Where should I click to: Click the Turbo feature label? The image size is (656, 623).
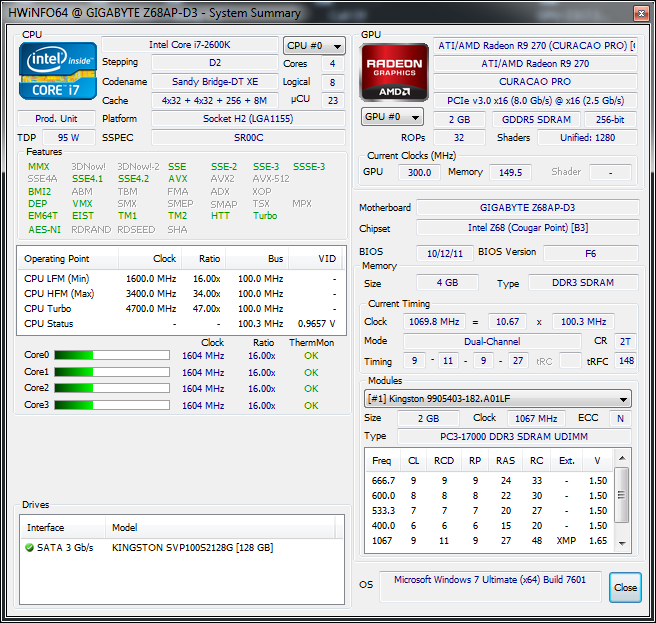[265, 215]
